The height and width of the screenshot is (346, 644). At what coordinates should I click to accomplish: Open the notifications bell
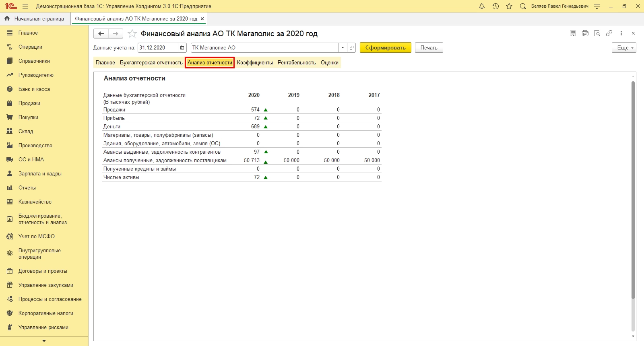click(x=482, y=6)
